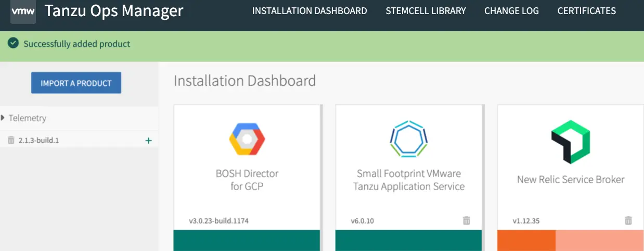Click the BOSH Director GCP hexagon logo
The height and width of the screenshot is (251, 644).
click(x=247, y=140)
